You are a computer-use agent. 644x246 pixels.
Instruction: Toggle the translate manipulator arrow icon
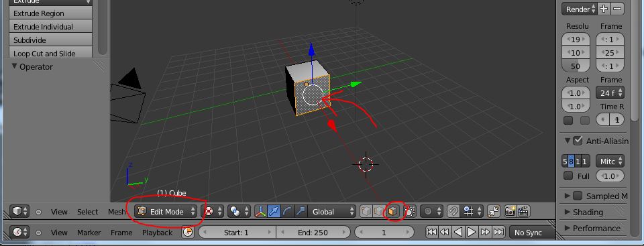274,212
